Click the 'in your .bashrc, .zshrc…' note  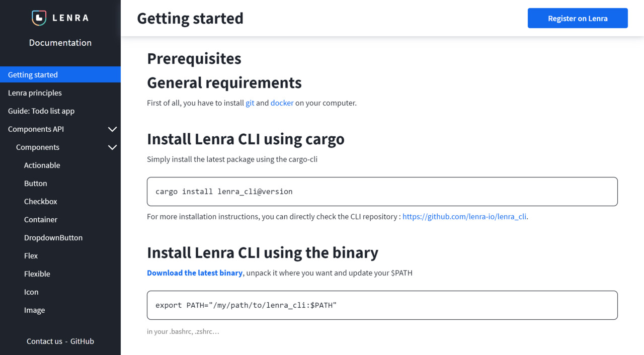pyautogui.click(x=183, y=331)
